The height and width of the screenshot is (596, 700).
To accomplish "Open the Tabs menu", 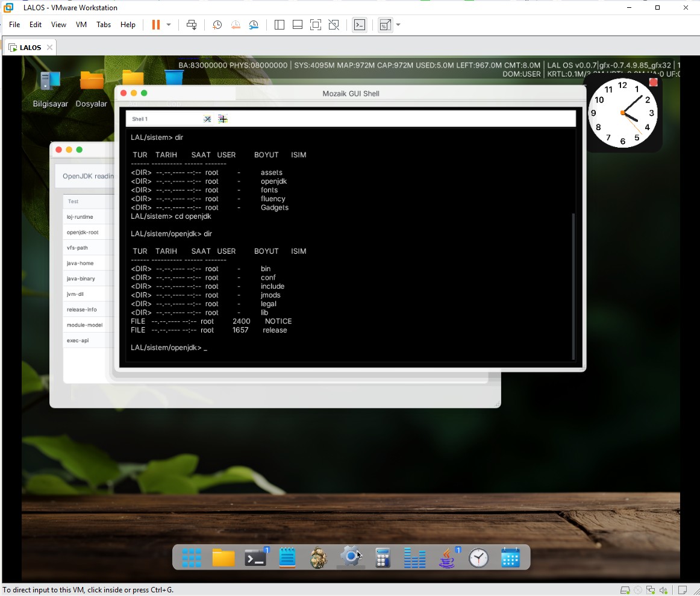I will [x=104, y=25].
